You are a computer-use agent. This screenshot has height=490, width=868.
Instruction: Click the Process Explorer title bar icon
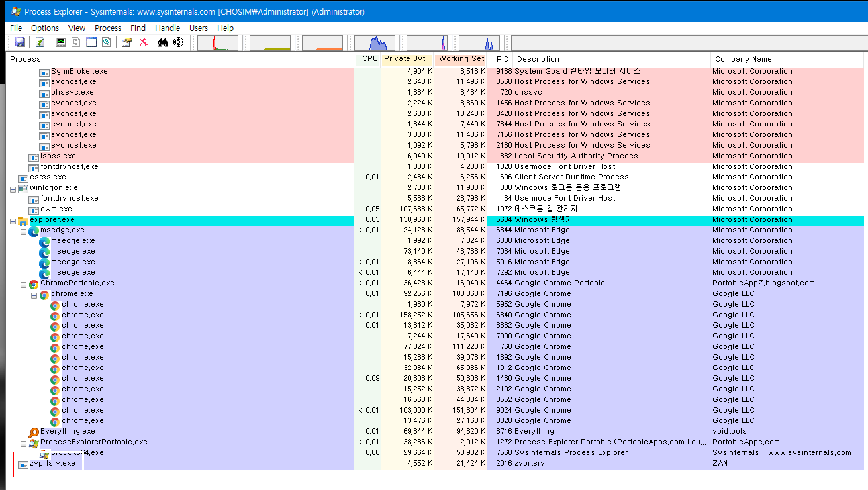(15, 11)
